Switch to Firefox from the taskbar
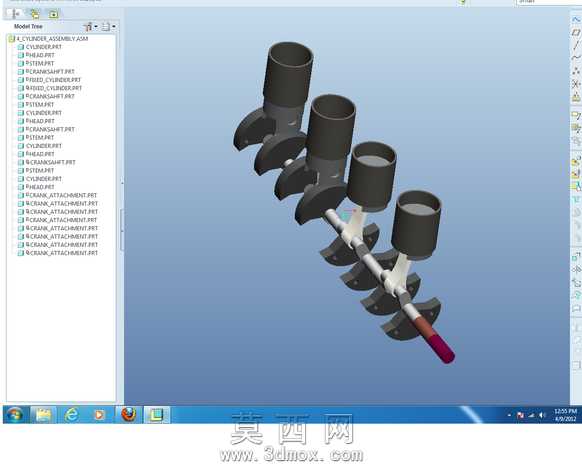This screenshot has height=465, width=582. (128, 415)
